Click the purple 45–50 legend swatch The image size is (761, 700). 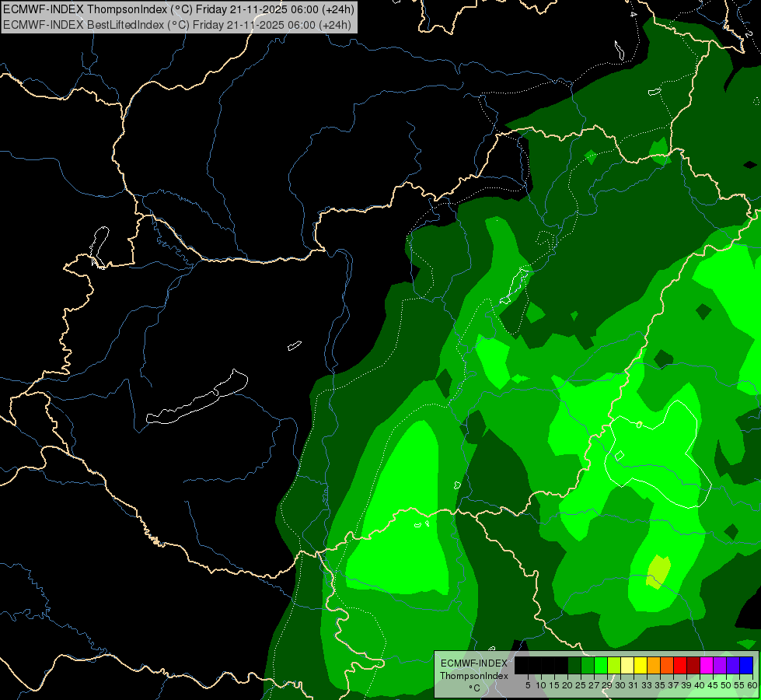pos(720,665)
